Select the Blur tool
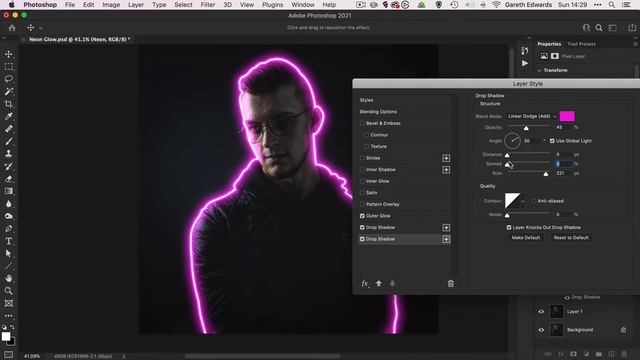640x360 pixels. [x=9, y=204]
